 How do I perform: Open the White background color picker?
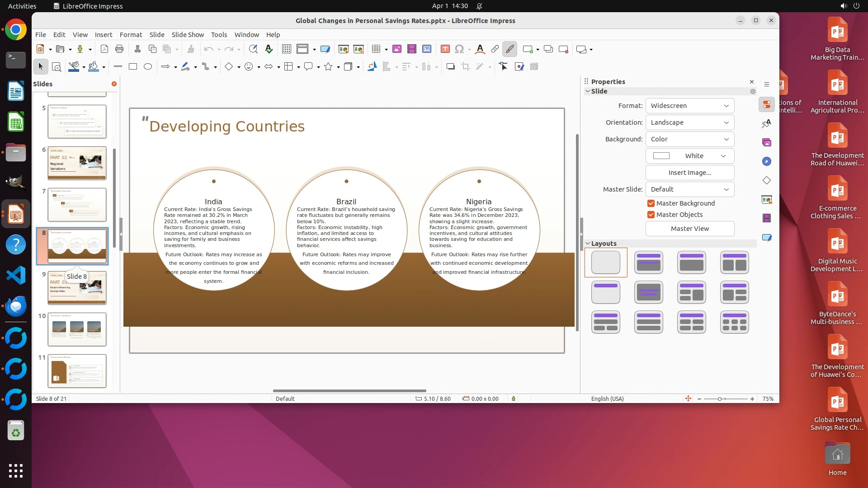(689, 156)
